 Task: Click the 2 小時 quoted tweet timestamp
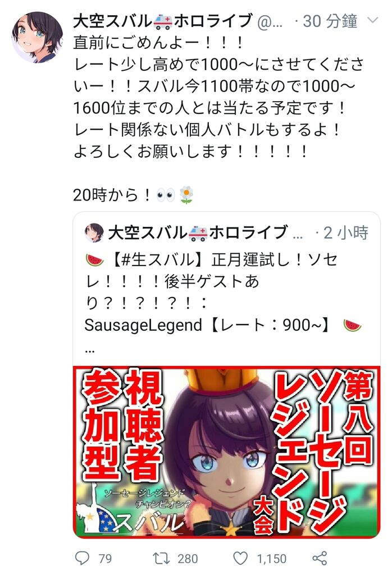click(x=346, y=232)
